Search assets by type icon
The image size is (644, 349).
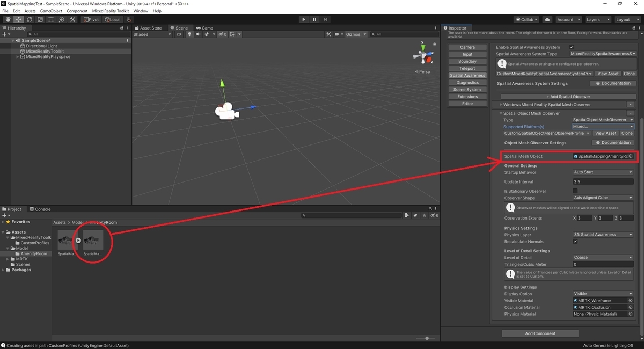click(x=406, y=215)
